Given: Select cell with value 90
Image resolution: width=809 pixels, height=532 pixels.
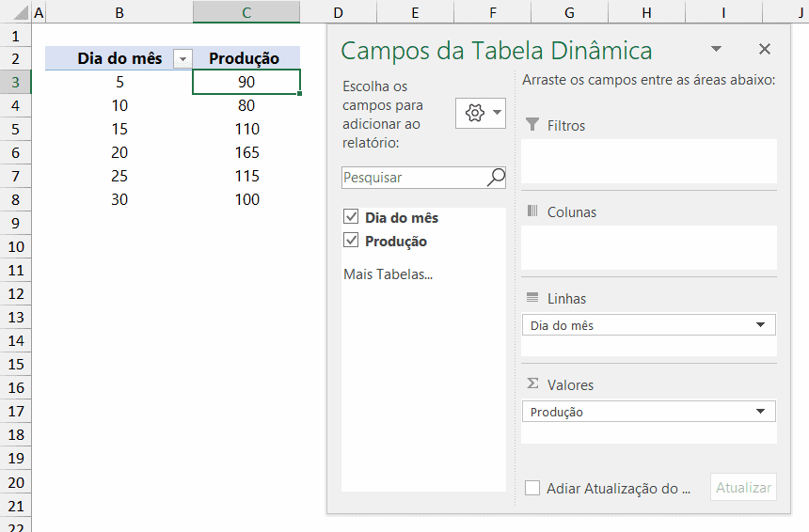Looking at the screenshot, I should point(246,82).
